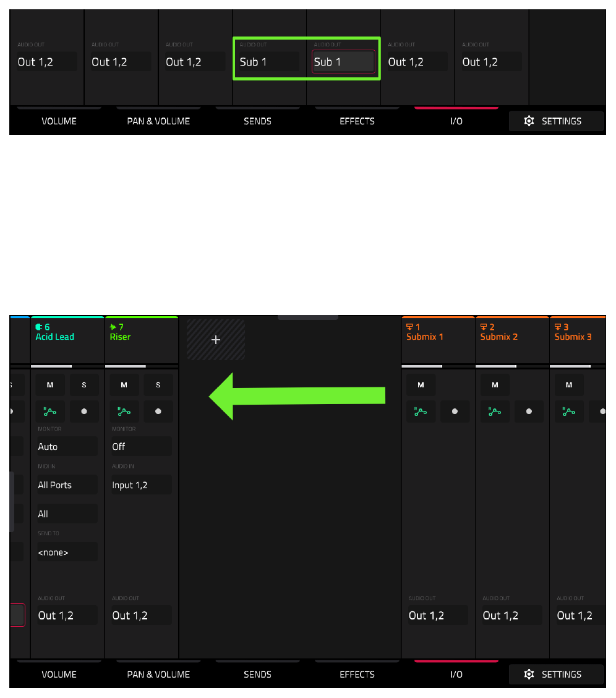
Task: Select the 6 Acid Lead track header
Action: coord(67,340)
